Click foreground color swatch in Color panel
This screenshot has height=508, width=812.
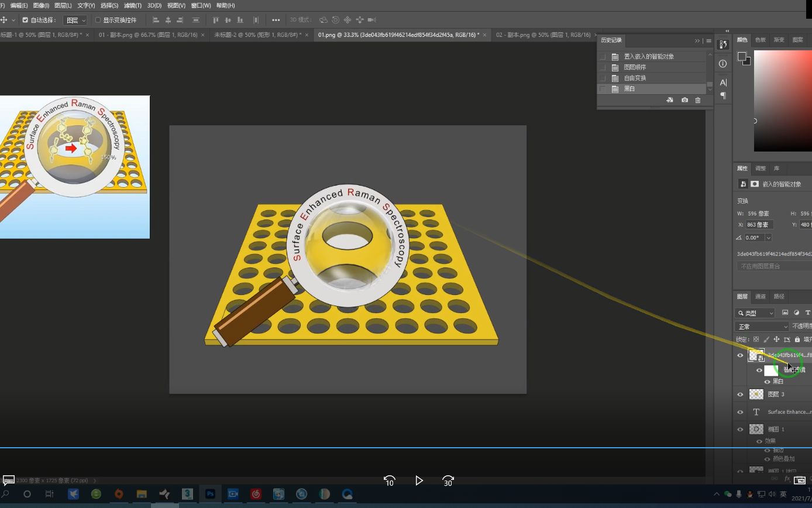point(741,56)
